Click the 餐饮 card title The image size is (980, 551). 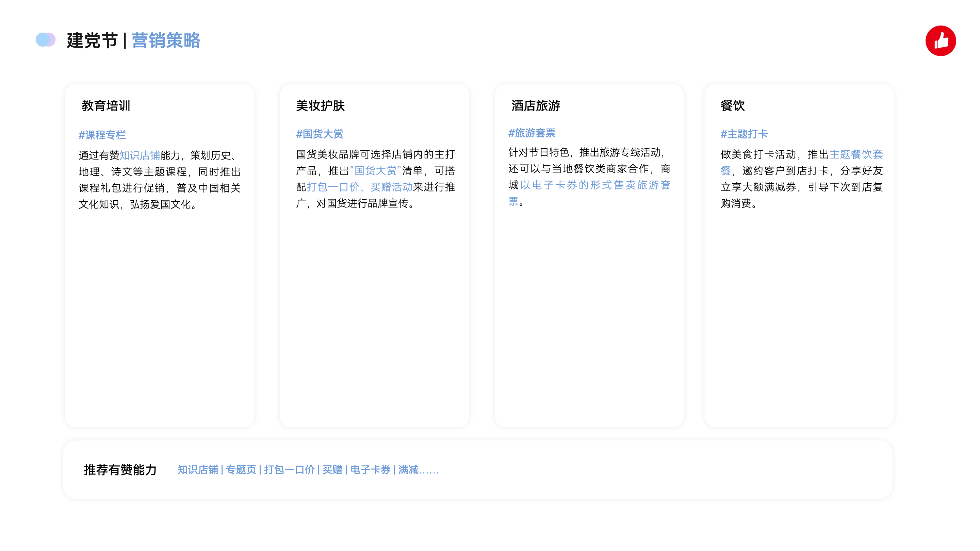(x=732, y=105)
